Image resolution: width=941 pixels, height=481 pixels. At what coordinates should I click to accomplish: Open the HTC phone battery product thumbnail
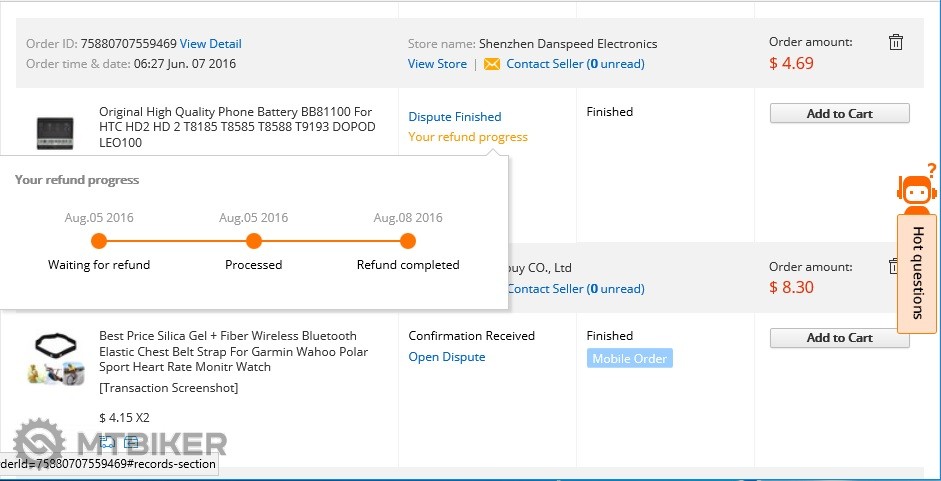point(55,132)
